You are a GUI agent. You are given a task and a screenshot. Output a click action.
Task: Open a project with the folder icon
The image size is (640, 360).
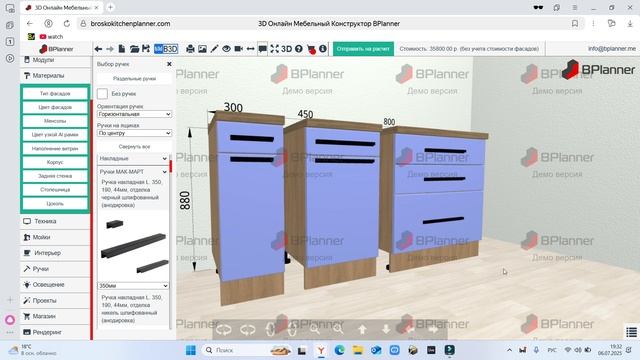tap(134, 49)
